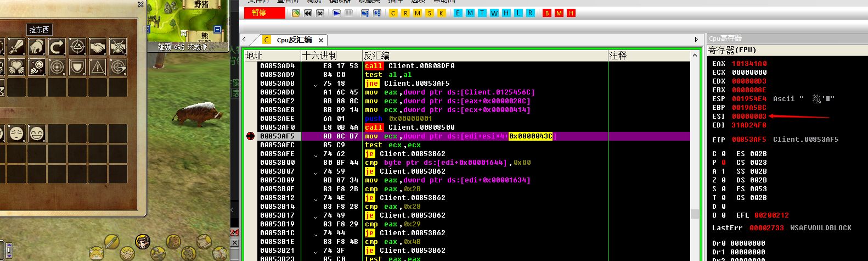
Task: Click the warning triangle action icon
Action: 98,67
